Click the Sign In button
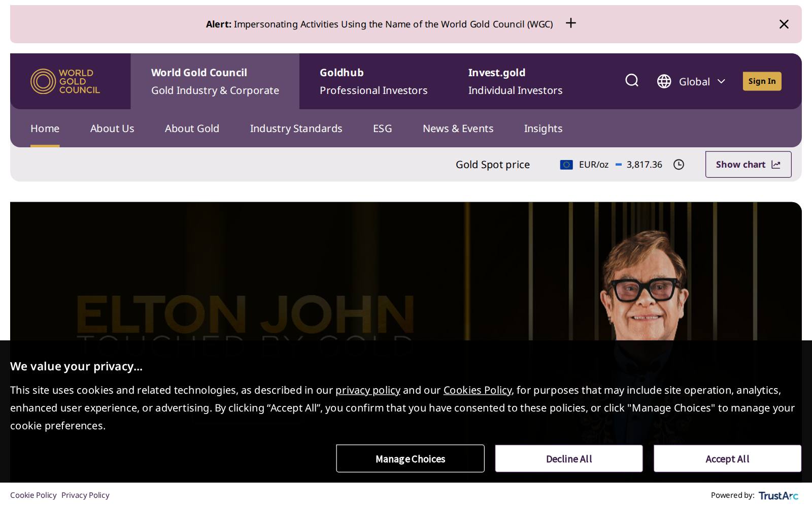The height and width of the screenshot is (508, 812). (762, 81)
